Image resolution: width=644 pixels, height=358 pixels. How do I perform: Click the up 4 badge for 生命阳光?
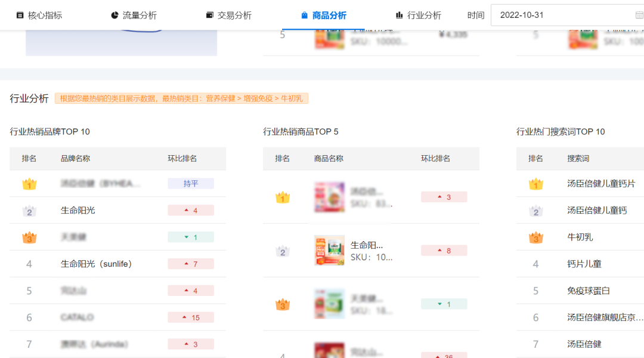click(x=191, y=211)
